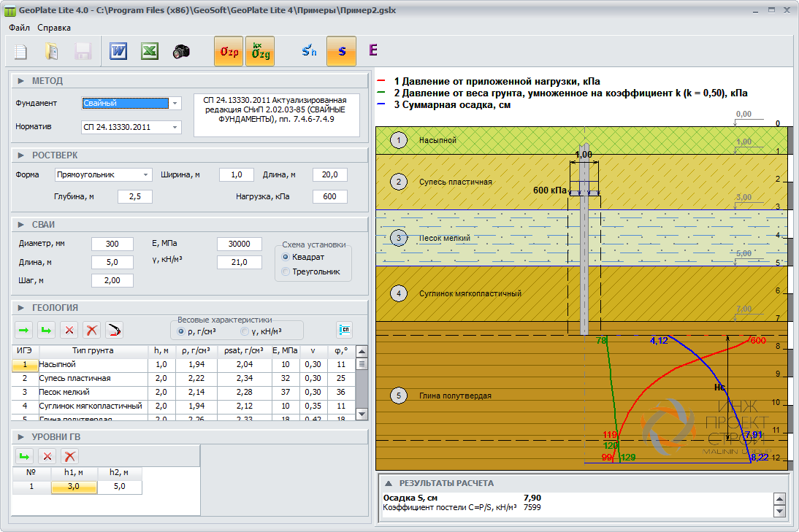Viewport: 799px width, 532px height.
Task: Collapse the СВАИ section
Action: [21, 225]
